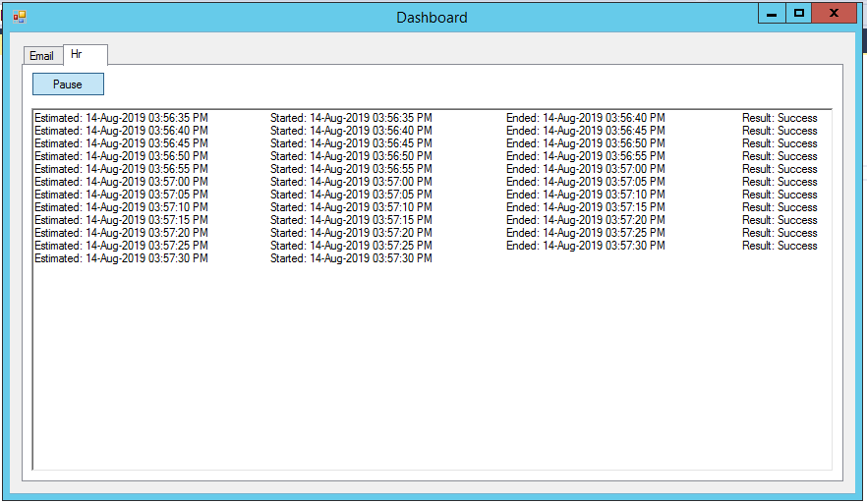This screenshot has height=504, width=867.
Task: Minimize the Dashboard window
Action: [772, 14]
